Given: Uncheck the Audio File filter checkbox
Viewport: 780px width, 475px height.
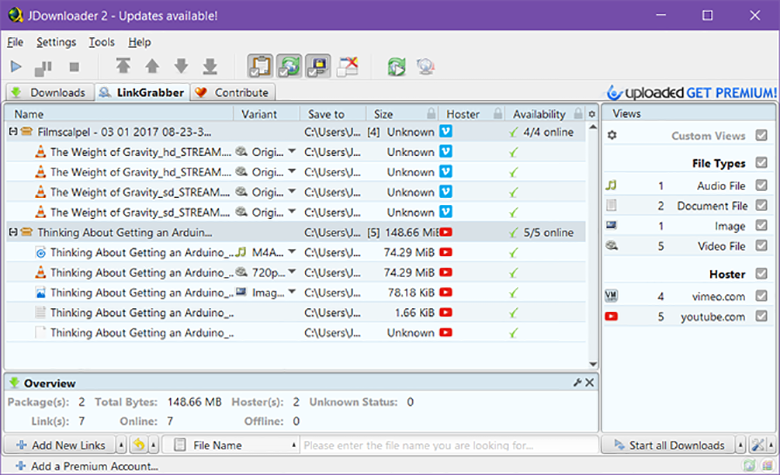Looking at the screenshot, I should point(761,185).
